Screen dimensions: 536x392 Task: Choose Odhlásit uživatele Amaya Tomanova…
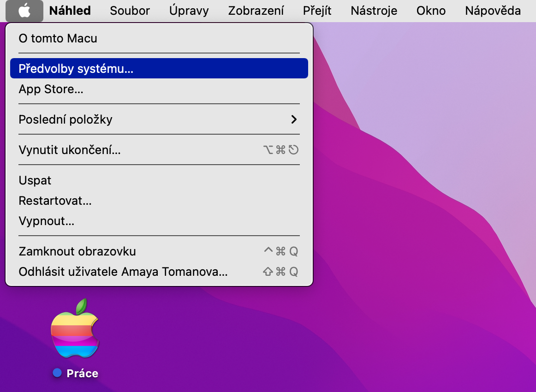click(159, 272)
